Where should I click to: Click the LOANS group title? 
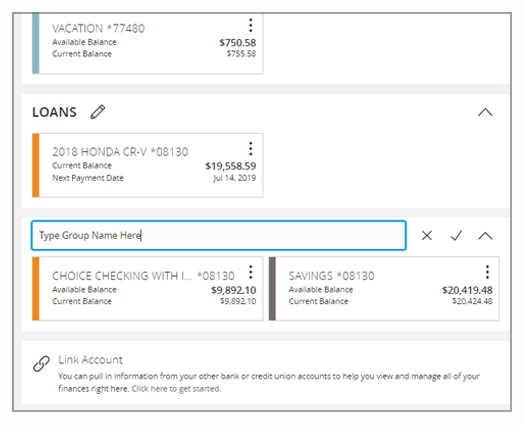pyautogui.click(x=54, y=112)
